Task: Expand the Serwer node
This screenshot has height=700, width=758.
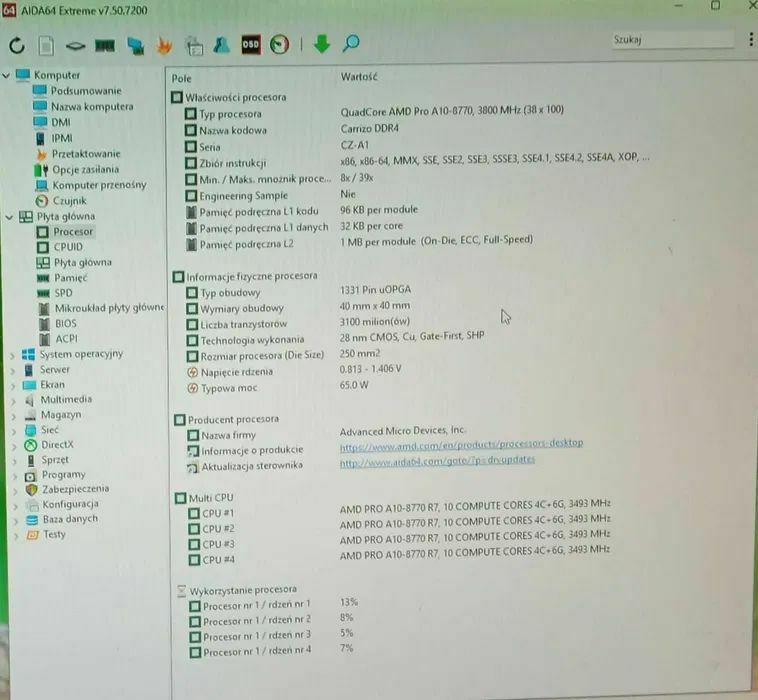Action: coord(13,371)
